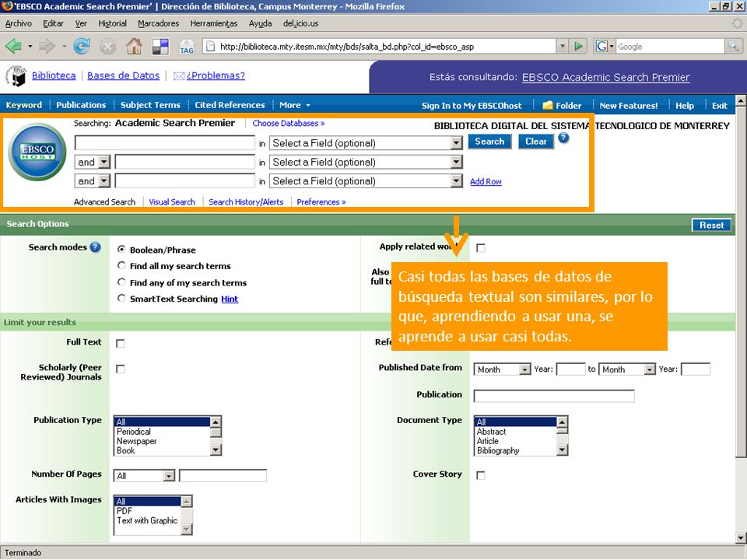747x560 pixels.
Task: Click the del.icio.us bookmarks icon
Action: 160,46
